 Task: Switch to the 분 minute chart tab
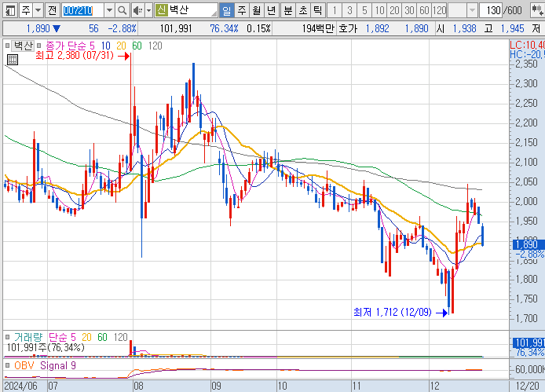(287, 11)
